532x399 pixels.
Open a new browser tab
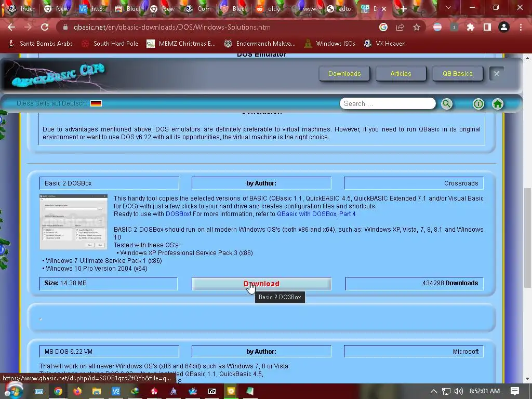[x=403, y=9]
